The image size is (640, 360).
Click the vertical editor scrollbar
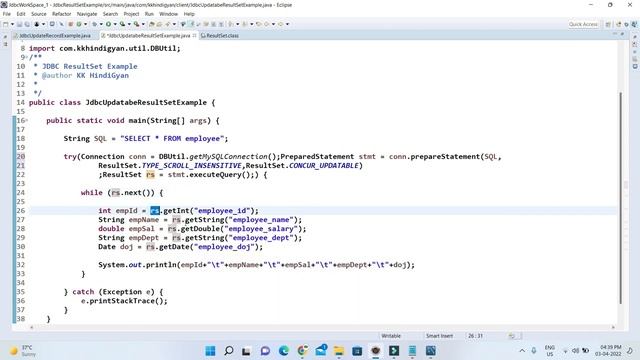621,198
